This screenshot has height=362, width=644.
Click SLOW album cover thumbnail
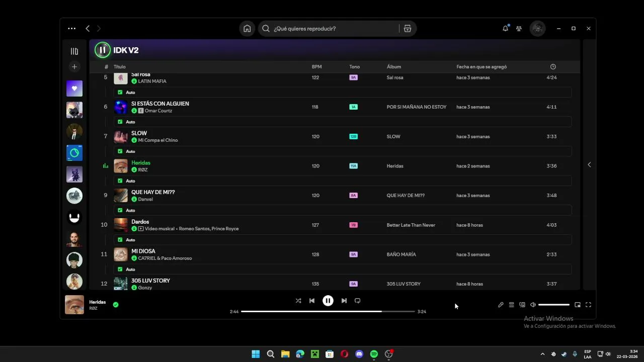coord(121,136)
